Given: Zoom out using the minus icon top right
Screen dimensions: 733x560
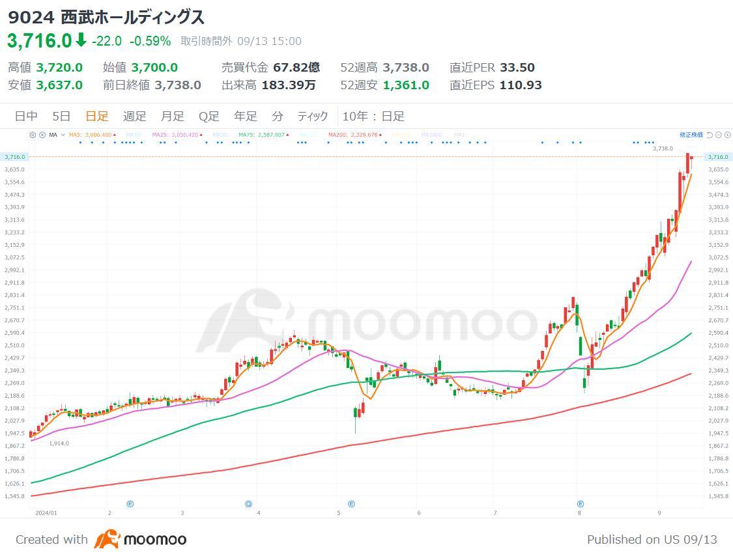Looking at the screenshot, I should coord(719,135).
